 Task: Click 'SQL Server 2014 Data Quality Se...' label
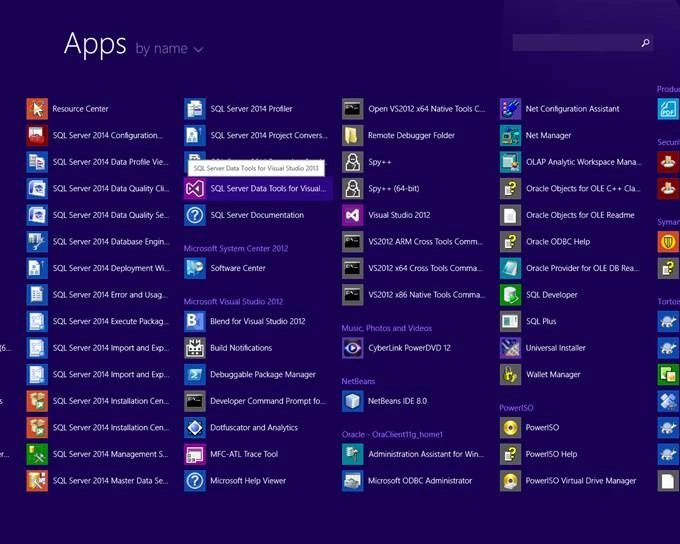point(111,215)
